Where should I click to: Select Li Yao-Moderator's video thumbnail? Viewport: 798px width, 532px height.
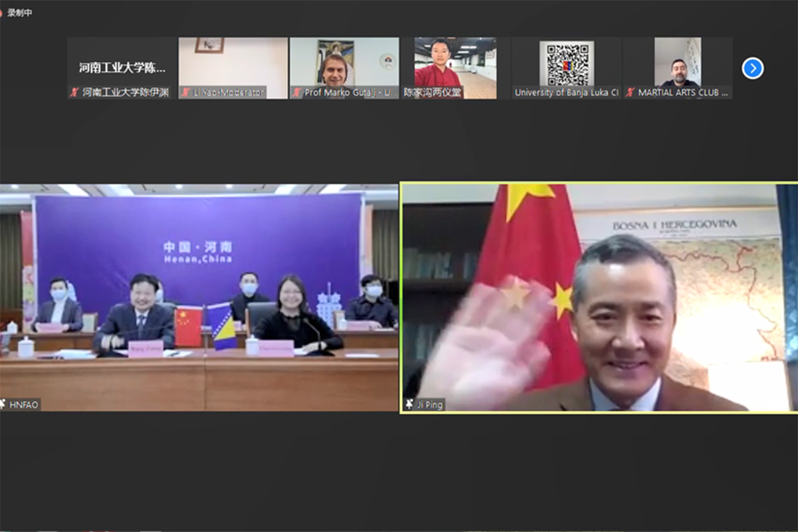[233, 62]
